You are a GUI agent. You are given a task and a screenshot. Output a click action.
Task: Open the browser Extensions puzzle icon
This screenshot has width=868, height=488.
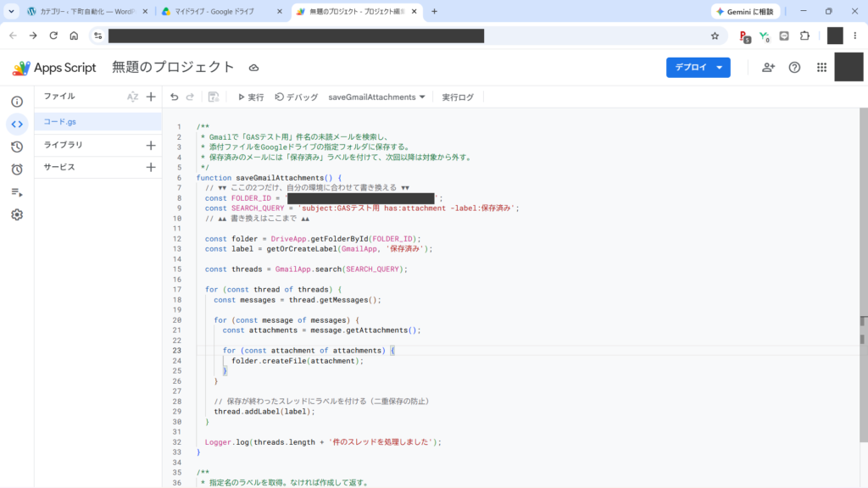point(805,36)
